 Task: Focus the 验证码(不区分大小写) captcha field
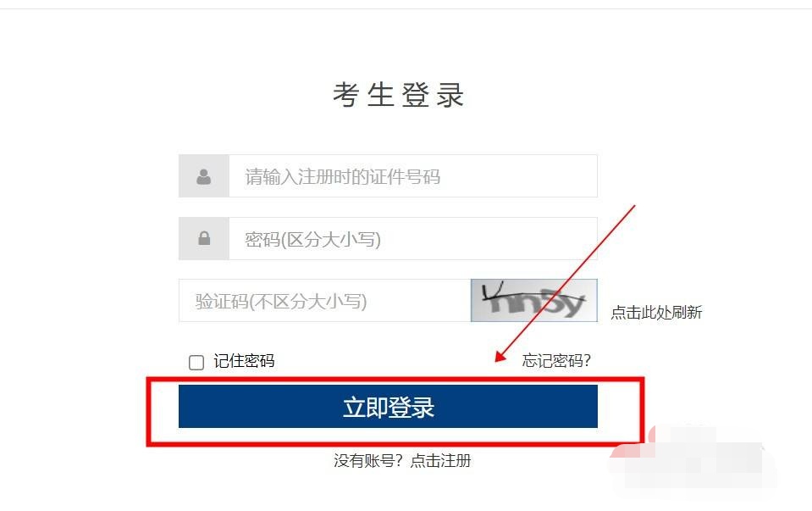tap(324, 301)
